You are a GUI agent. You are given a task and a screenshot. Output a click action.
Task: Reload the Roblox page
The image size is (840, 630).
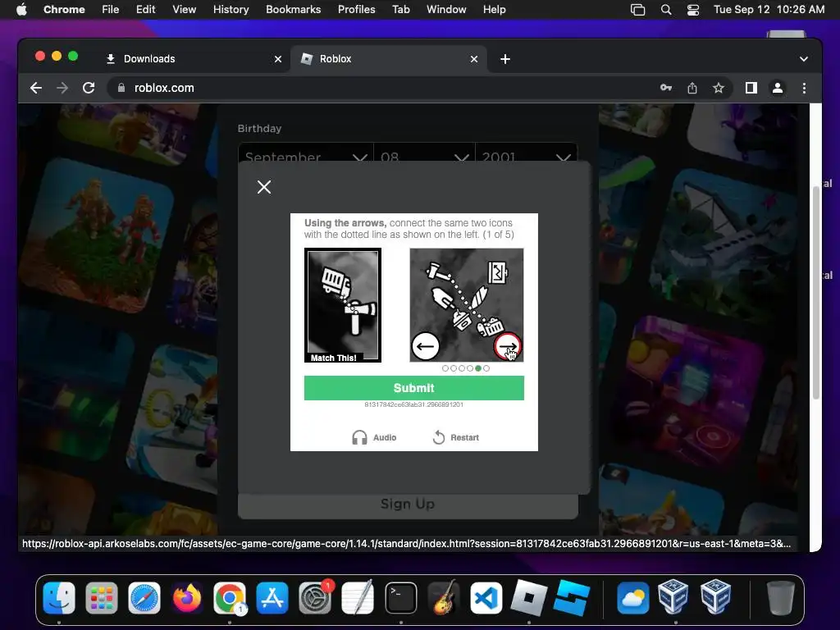[89, 88]
